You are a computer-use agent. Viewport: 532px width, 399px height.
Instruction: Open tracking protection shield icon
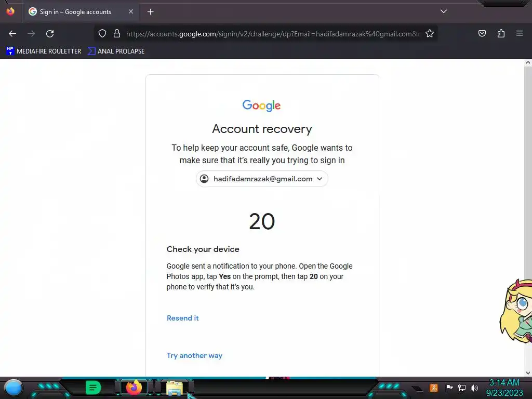click(x=102, y=34)
